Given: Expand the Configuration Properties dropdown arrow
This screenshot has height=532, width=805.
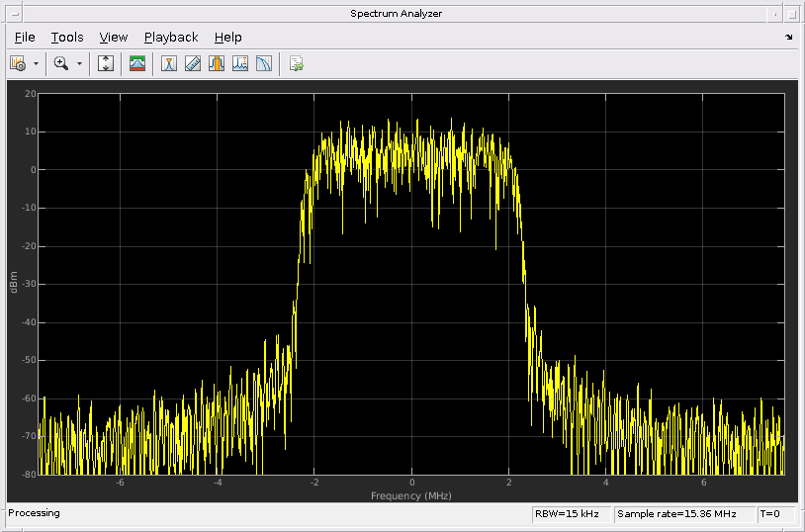Looking at the screenshot, I should (37, 63).
